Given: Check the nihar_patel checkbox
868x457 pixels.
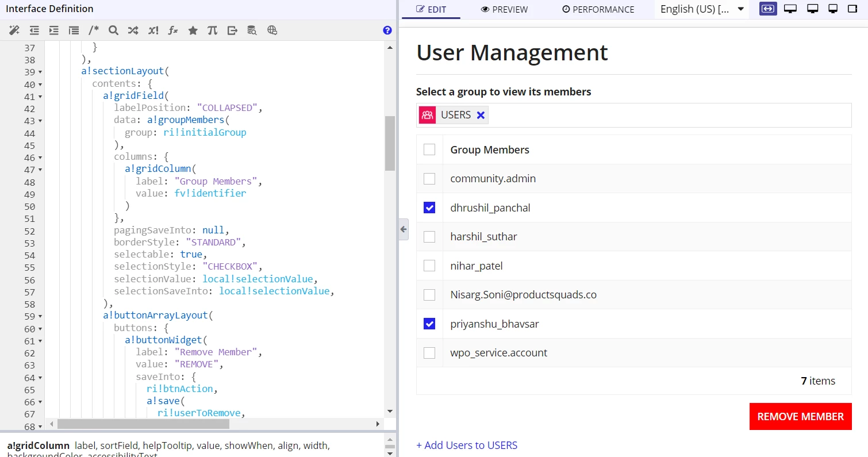Looking at the screenshot, I should coord(429,266).
